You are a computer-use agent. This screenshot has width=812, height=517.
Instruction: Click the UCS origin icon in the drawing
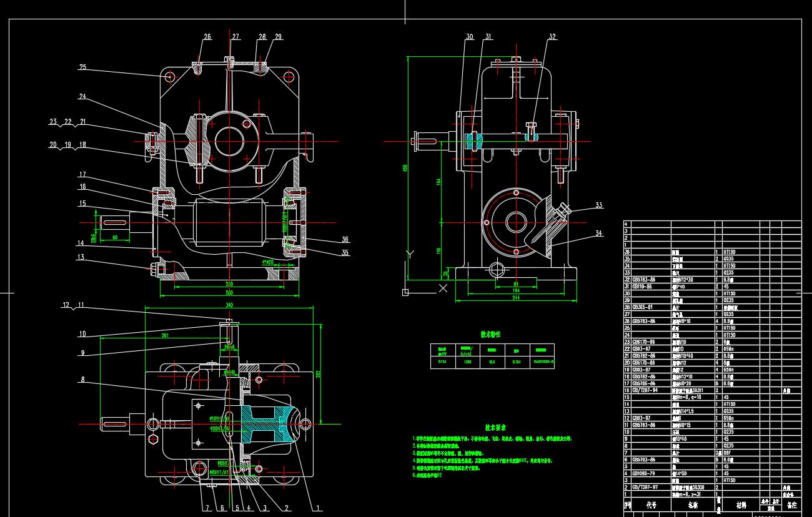point(406,292)
